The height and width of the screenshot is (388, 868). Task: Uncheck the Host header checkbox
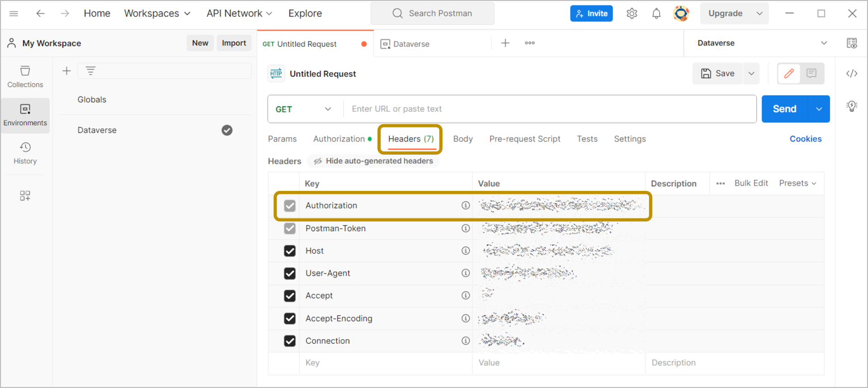[290, 251]
